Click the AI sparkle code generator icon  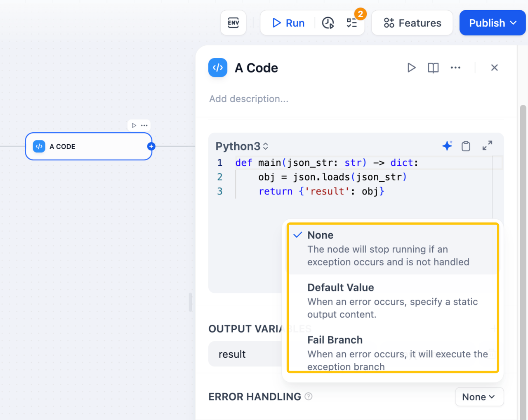447,145
